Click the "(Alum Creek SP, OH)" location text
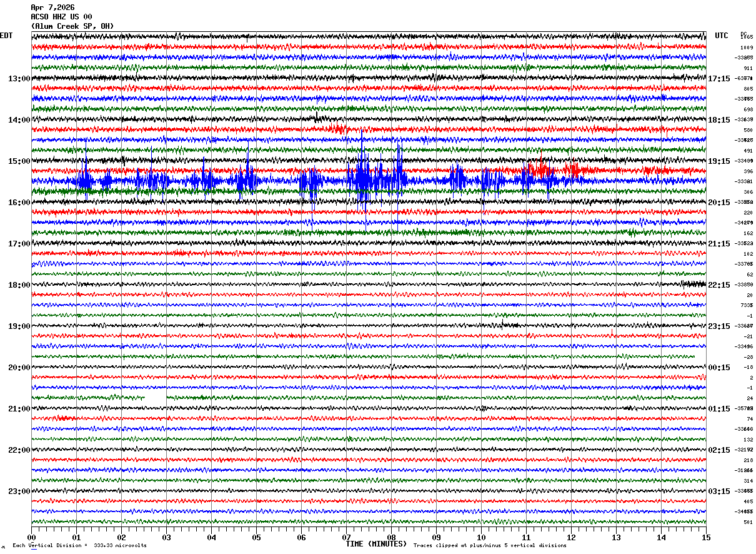Image resolution: width=756 pixels, height=554 pixels. 72,26
